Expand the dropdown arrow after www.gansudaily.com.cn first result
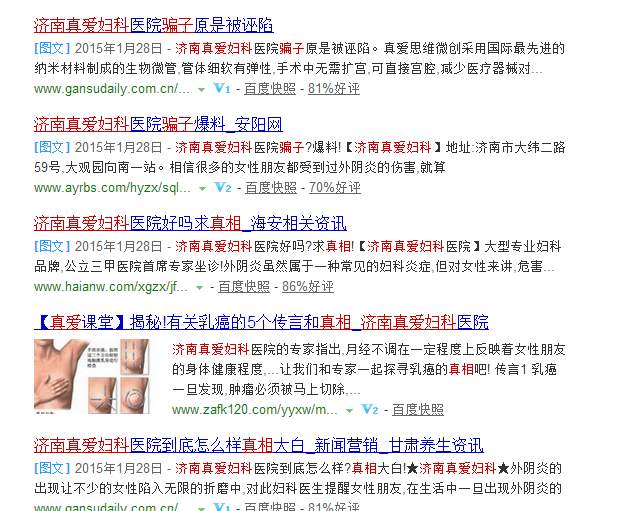 coord(201,90)
